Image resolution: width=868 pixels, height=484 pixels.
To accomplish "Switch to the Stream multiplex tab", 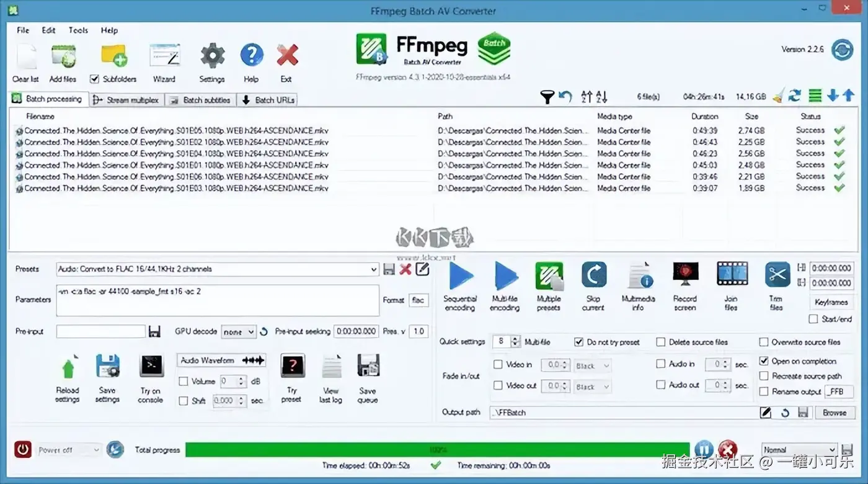I will click(126, 100).
